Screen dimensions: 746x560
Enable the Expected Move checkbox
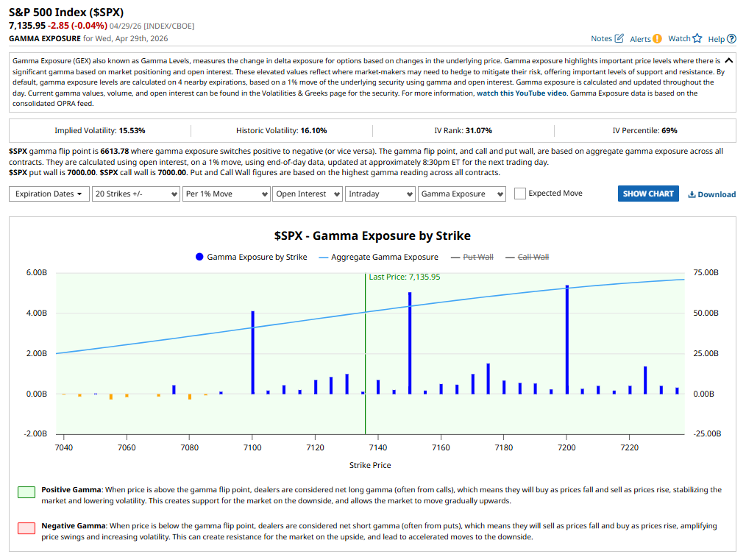520,194
